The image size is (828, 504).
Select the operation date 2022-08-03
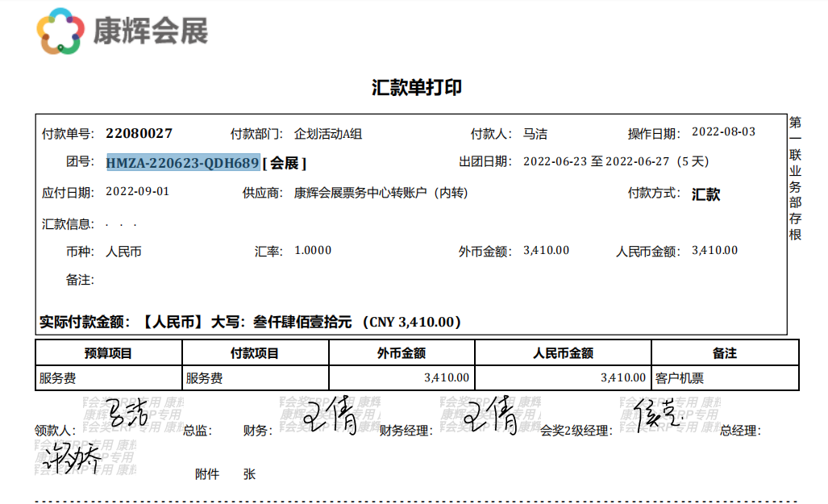(723, 132)
